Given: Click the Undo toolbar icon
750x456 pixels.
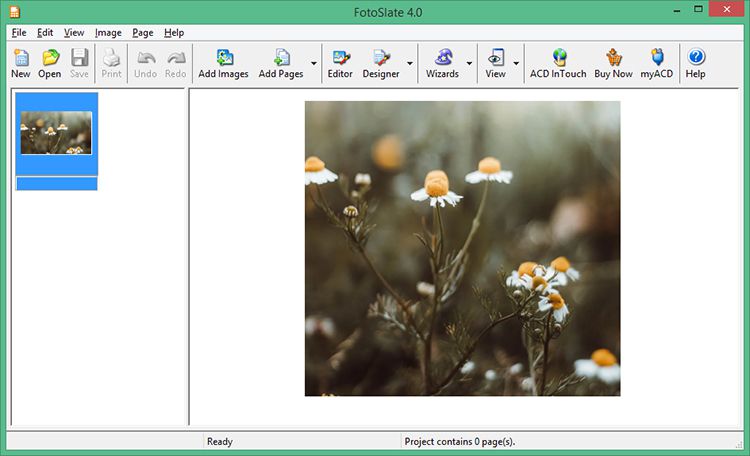Looking at the screenshot, I should (x=145, y=63).
